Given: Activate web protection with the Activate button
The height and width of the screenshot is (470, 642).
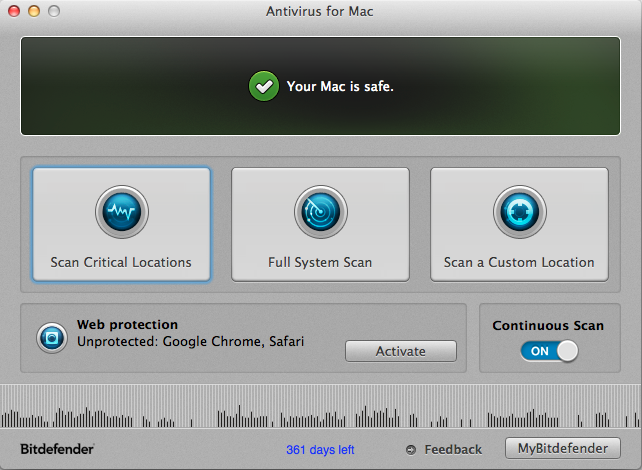Looking at the screenshot, I should click(x=400, y=351).
